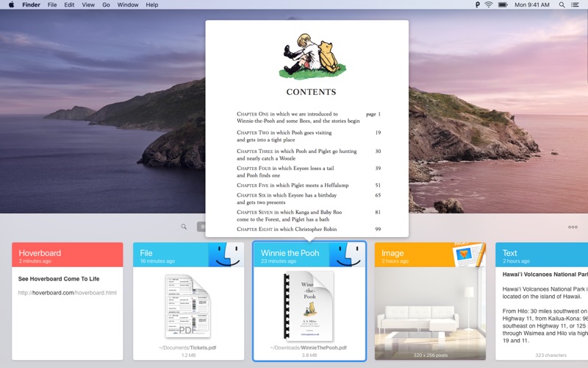This screenshot has height=368, width=588.
Task: Click the Pages icon on Image card
Action: coord(469,254)
